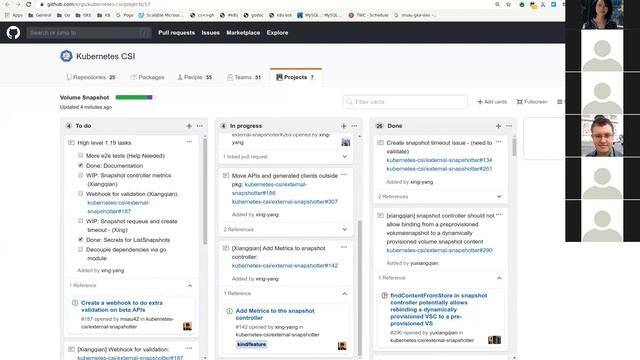640x360 pixels.
Task: Check Decouple dependencies via go module task
Action: [80, 249]
